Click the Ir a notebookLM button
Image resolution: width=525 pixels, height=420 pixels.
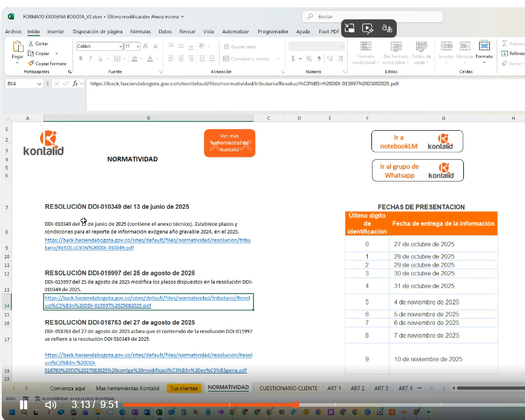pyautogui.click(x=417, y=142)
